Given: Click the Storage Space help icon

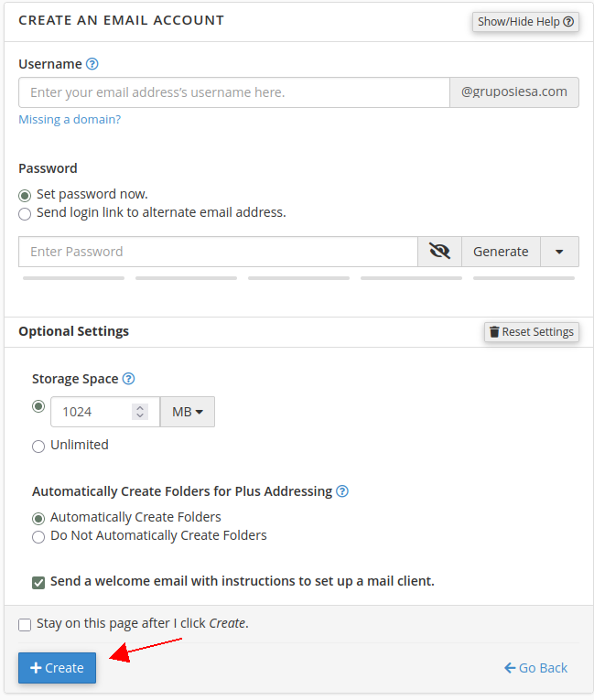Looking at the screenshot, I should (x=129, y=379).
